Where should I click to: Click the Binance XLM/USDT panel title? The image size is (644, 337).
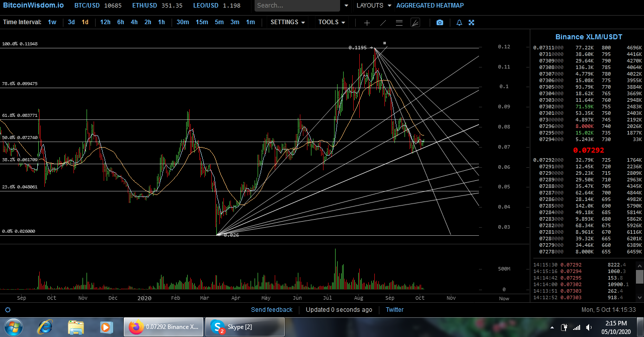(x=589, y=37)
